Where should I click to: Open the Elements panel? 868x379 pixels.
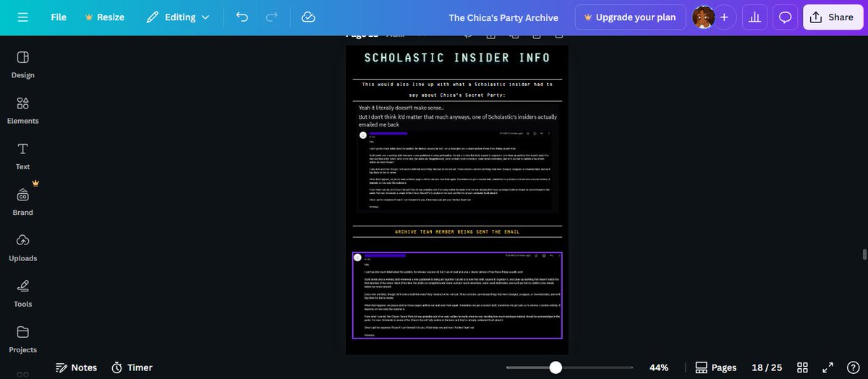(x=22, y=110)
